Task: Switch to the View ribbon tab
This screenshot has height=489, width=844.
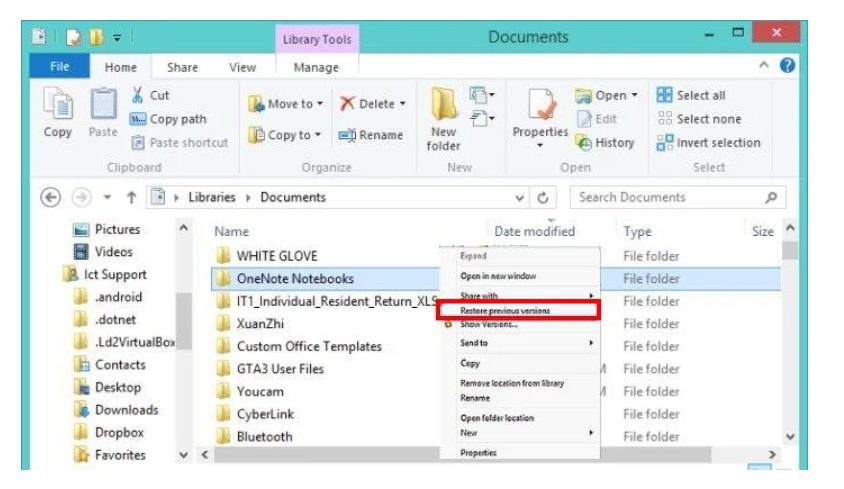Action: [242, 67]
